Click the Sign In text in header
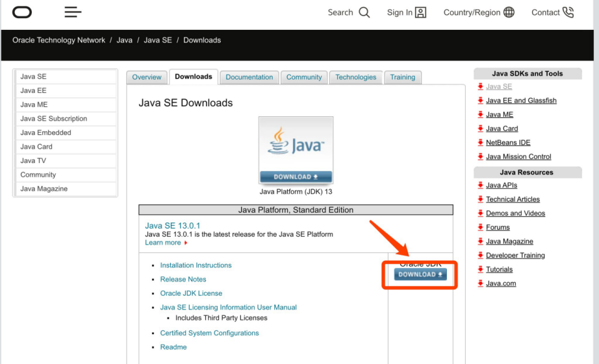Viewport: 599px width, 364px height. (x=400, y=12)
